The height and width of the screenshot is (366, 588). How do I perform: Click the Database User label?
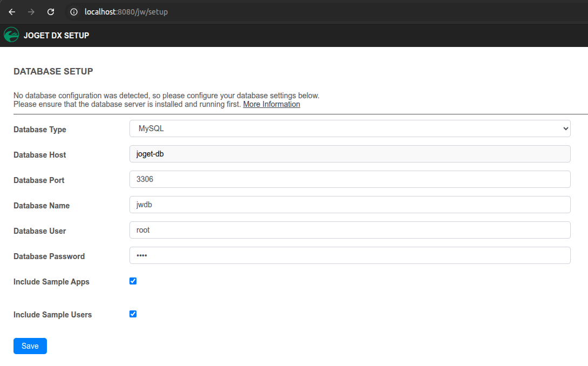[x=40, y=231]
